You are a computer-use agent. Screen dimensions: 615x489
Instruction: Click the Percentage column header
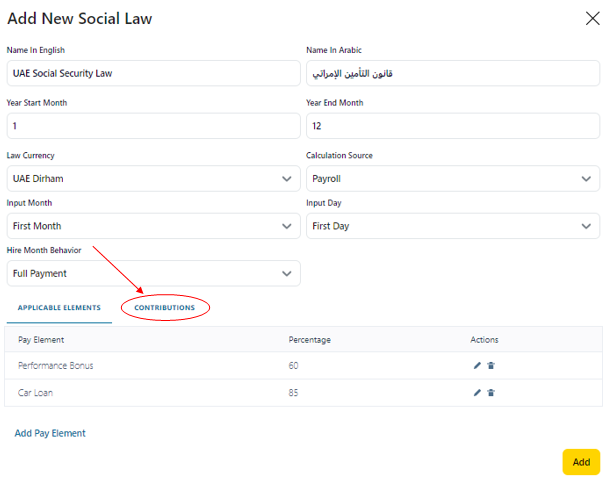pos(309,340)
